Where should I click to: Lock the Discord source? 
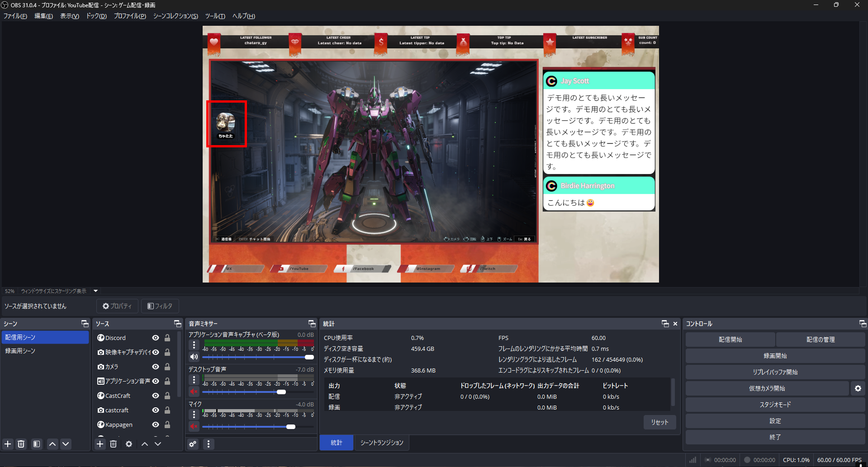167,338
